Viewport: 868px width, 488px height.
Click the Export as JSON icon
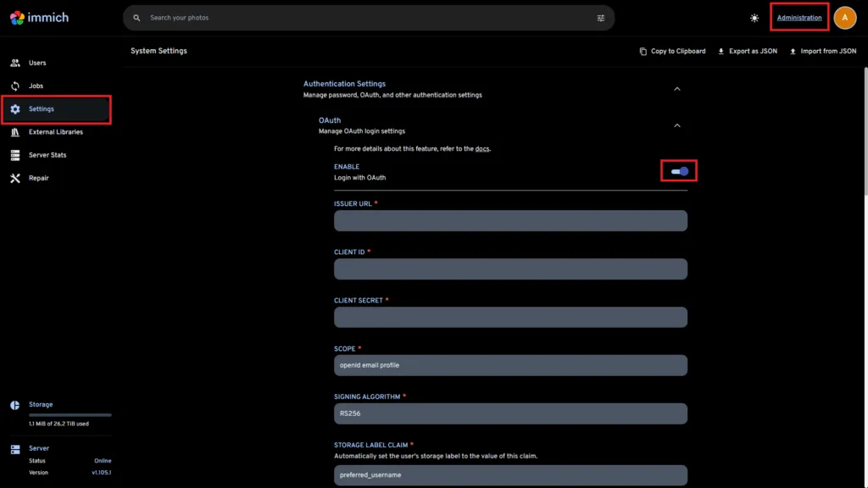tap(721, 51)
